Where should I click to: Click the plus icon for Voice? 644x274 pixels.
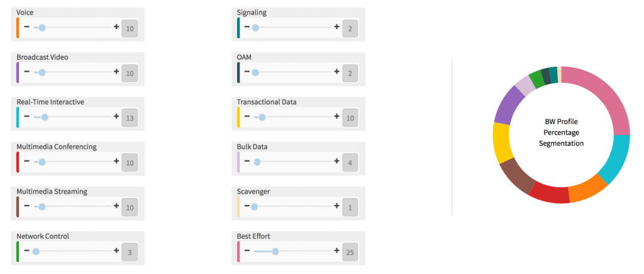pyautogui.click(x=116, y=27)
